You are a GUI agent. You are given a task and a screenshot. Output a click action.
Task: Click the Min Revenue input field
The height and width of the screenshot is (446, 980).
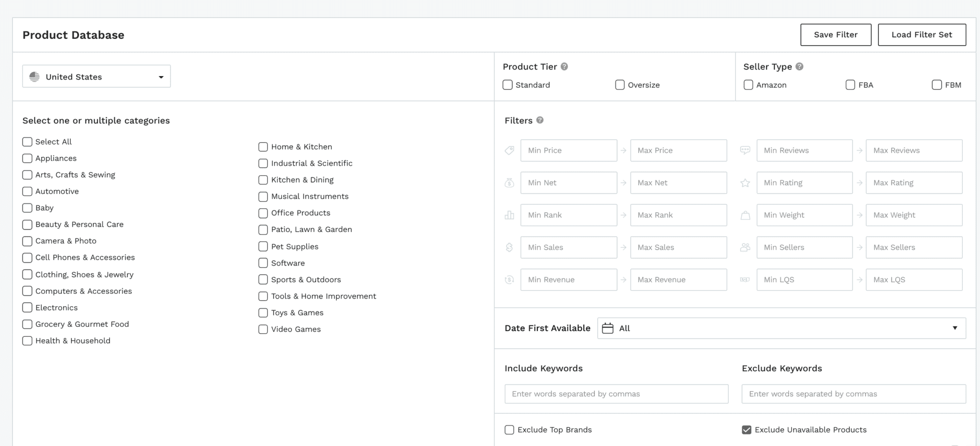click(568, 280)
